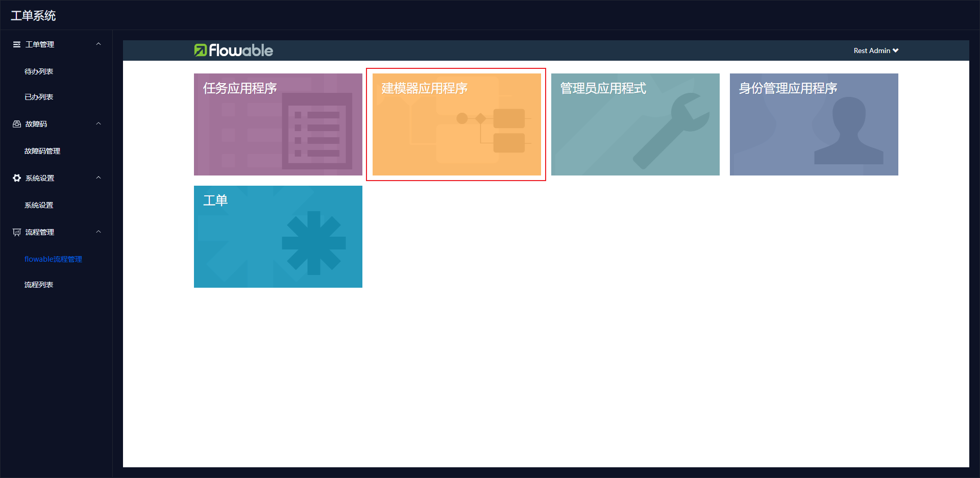Viewport: 980px width, 478px height.
Task: Open 故障码管理 page
Action: (x=42, y=151)
